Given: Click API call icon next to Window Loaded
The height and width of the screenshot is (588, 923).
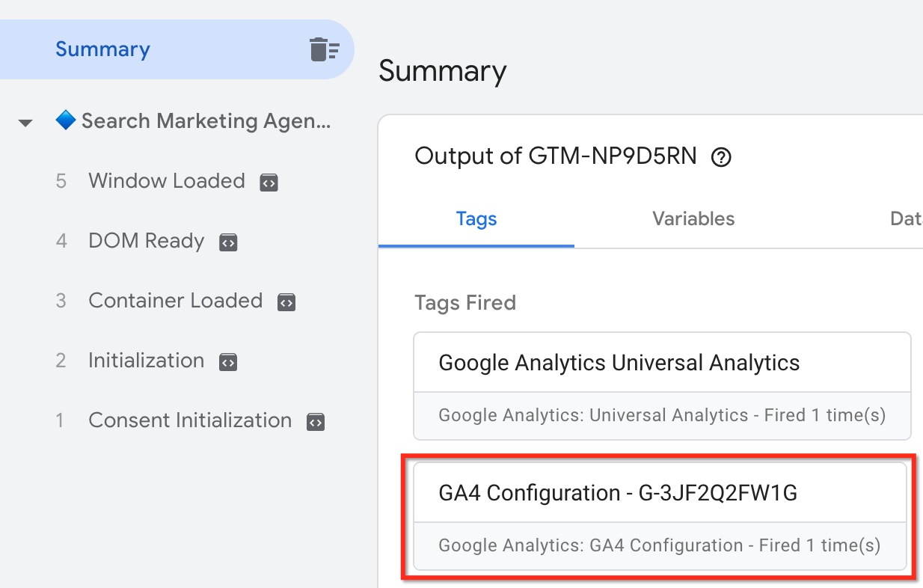Looking at the screenshot, I should [269, 182].
